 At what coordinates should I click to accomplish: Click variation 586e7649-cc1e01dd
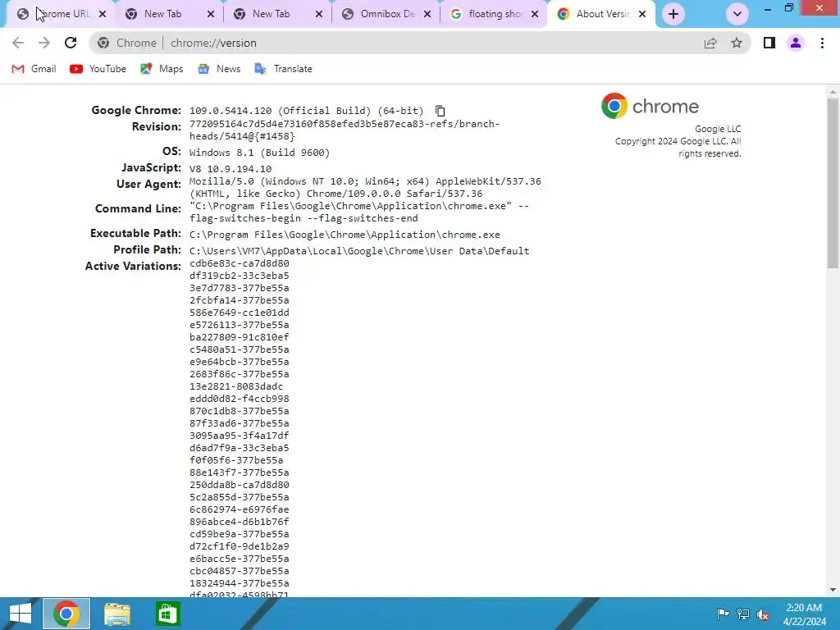point(240,313)
